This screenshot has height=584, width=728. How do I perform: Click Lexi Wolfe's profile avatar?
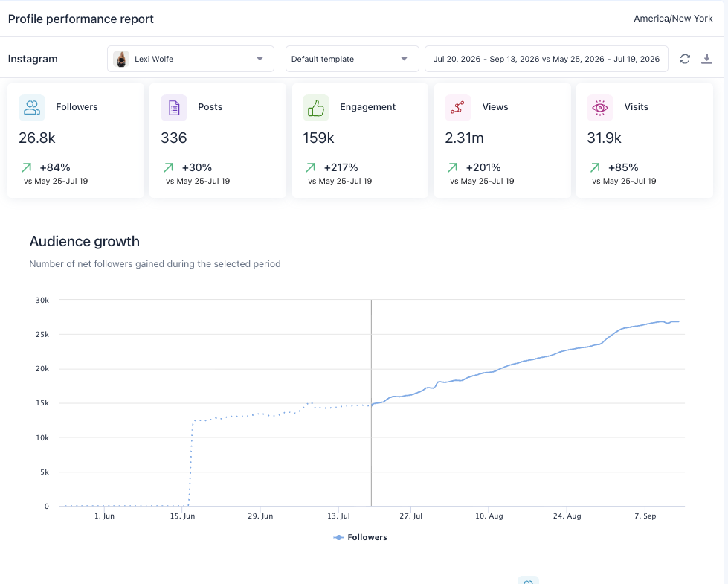[121, 59]
